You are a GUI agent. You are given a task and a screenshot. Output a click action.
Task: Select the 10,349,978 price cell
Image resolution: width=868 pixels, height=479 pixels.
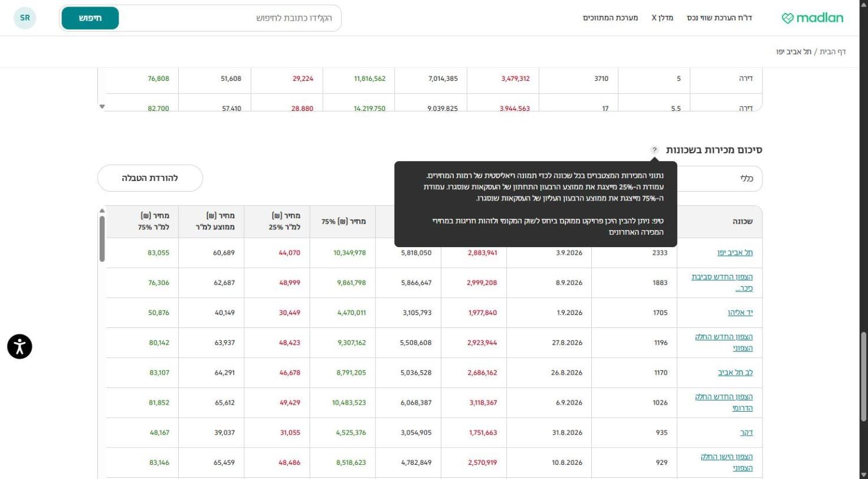click(343, 252)
